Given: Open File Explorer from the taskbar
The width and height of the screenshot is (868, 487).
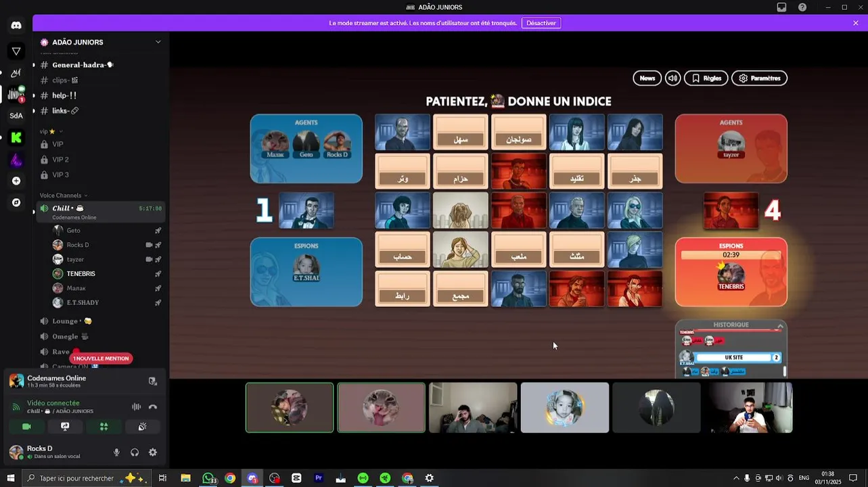Looking at the screenshot, I should (x=185, y=478).
